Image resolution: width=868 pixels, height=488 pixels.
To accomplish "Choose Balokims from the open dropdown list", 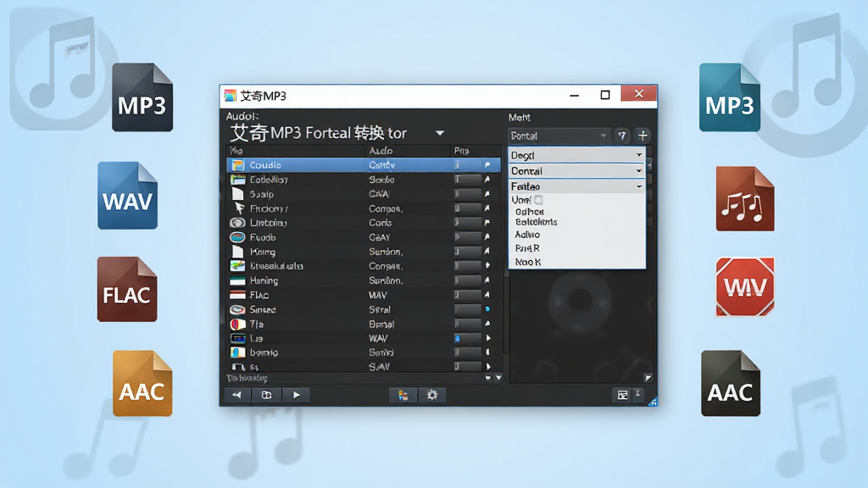I will [x=537, y=222].
